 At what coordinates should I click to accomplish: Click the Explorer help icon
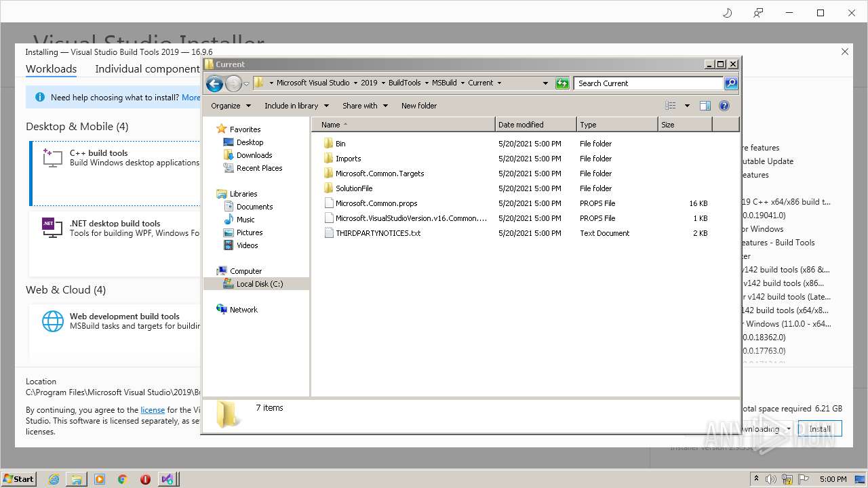tap(724, 106)
